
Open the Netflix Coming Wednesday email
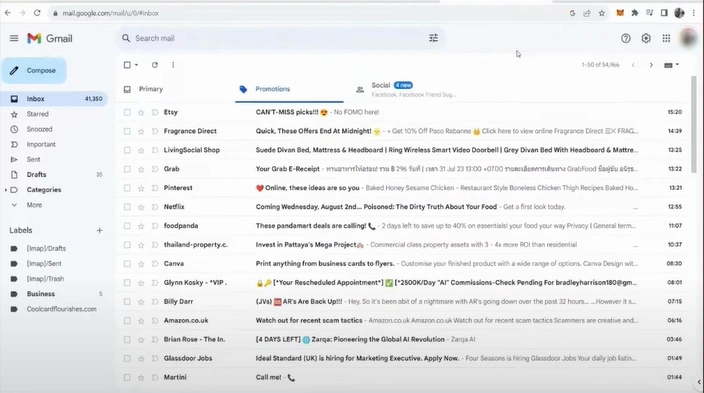[402, 207]
